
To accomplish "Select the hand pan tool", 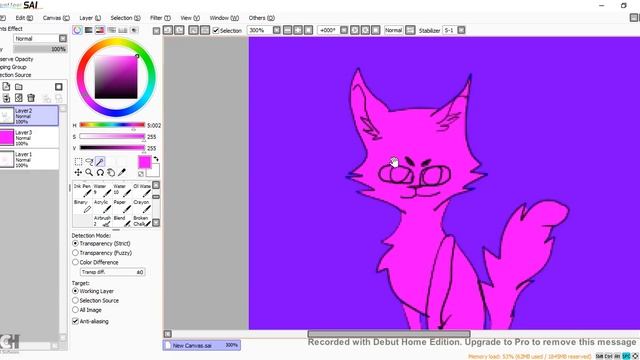I will click(x=111, y=173).
